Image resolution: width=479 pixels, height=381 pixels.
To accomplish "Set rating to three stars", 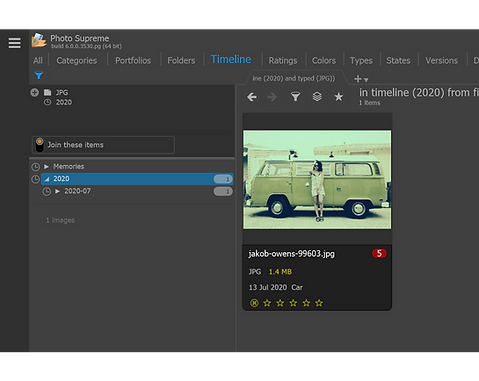I will pyautogui.click(x=293, y=303).
